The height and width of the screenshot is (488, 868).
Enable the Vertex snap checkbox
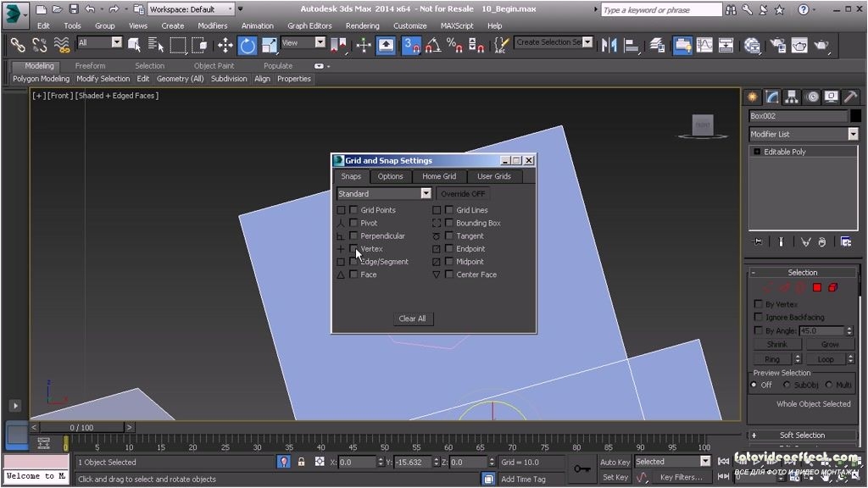click(353, 248)
